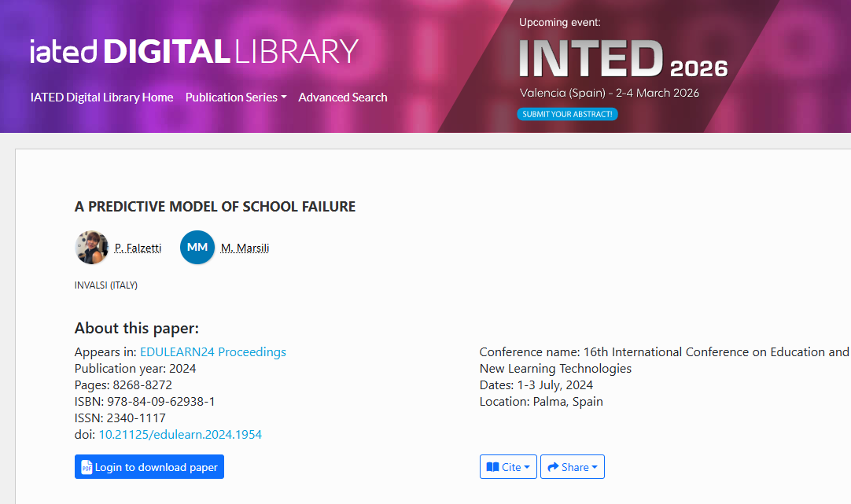This screenshot has width=851, height=504.
Task: Click Login to download paper button
Action: 149,467
